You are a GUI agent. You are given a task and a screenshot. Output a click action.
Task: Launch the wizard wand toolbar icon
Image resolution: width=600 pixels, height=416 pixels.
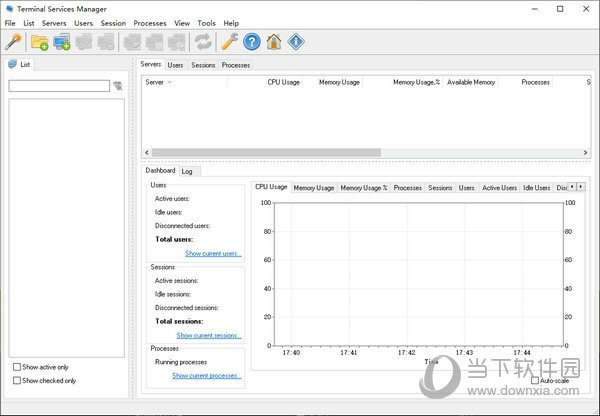point(13,42)
